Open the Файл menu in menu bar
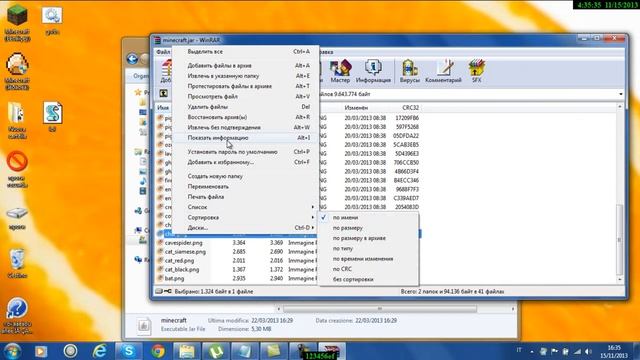This screenshot has width=640, height=360. [x=163, y=52]
